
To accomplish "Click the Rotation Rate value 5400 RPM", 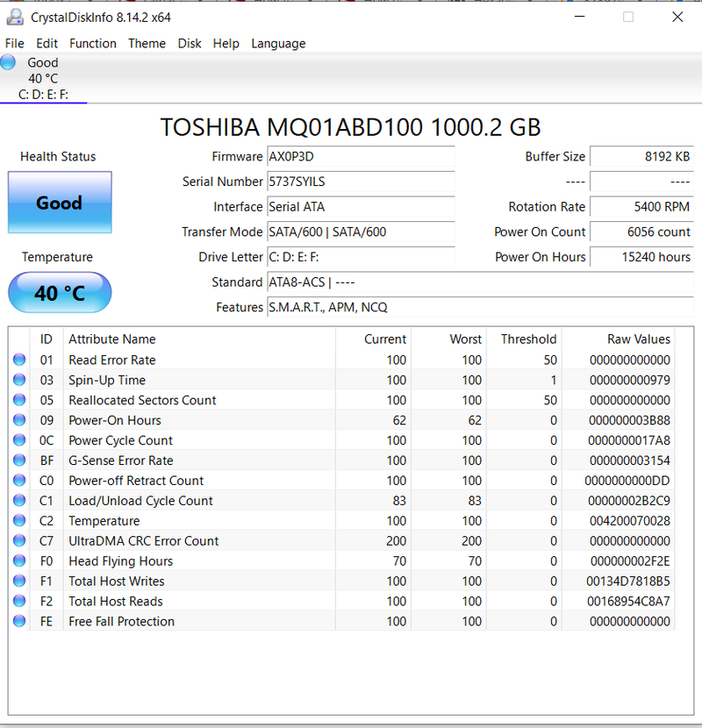I will 641,207.
